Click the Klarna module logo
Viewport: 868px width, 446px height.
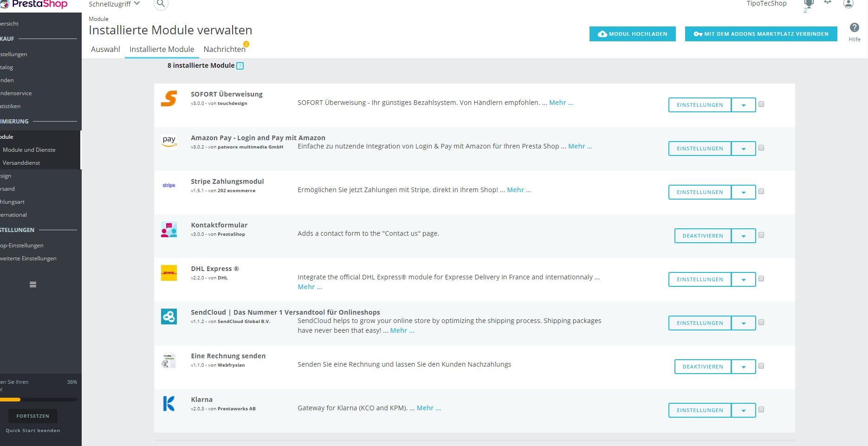click(x=169, y=404)
